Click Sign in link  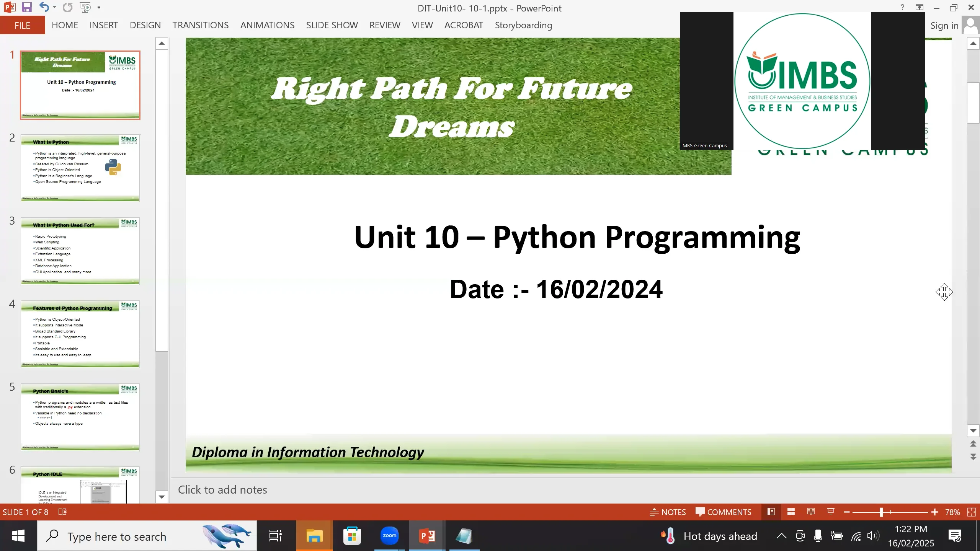(x=944, y=26)
